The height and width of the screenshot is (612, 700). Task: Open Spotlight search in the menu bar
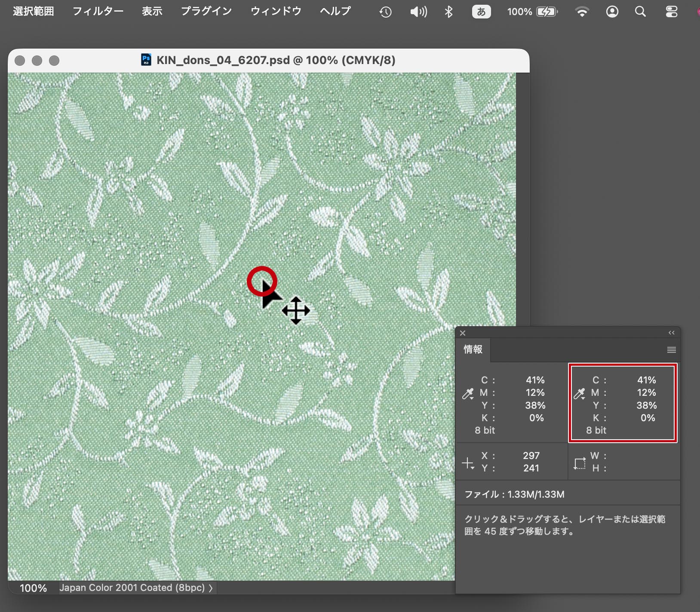point(640,12)
